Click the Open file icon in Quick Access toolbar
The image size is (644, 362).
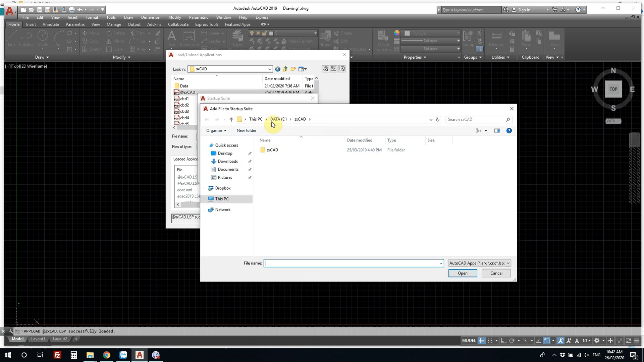[31, 10]
